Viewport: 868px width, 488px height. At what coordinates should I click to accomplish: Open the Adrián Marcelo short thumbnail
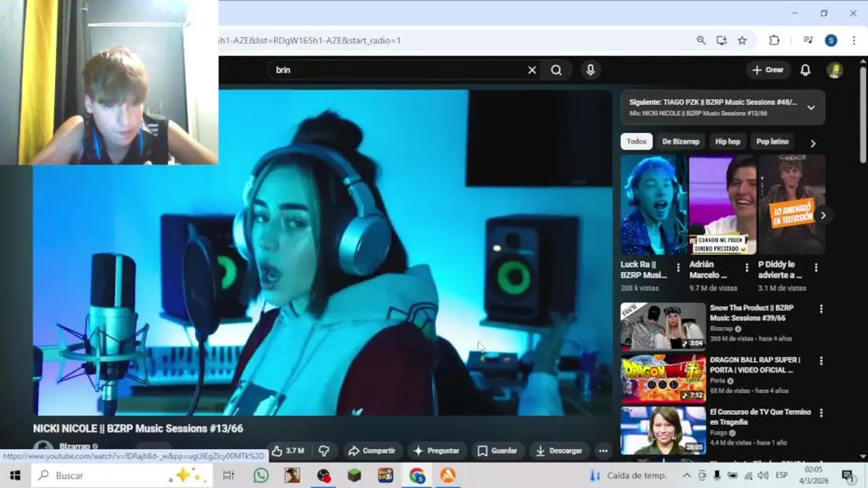(722, 205)
